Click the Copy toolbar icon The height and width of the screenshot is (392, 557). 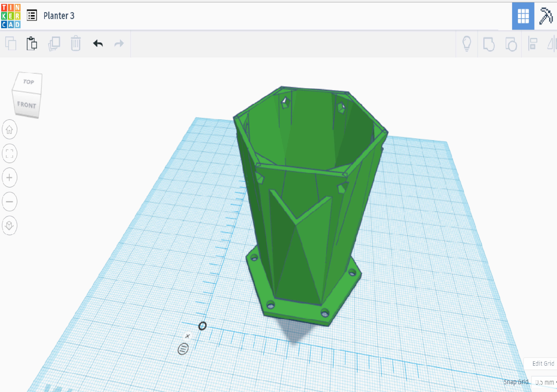point(11,44)
